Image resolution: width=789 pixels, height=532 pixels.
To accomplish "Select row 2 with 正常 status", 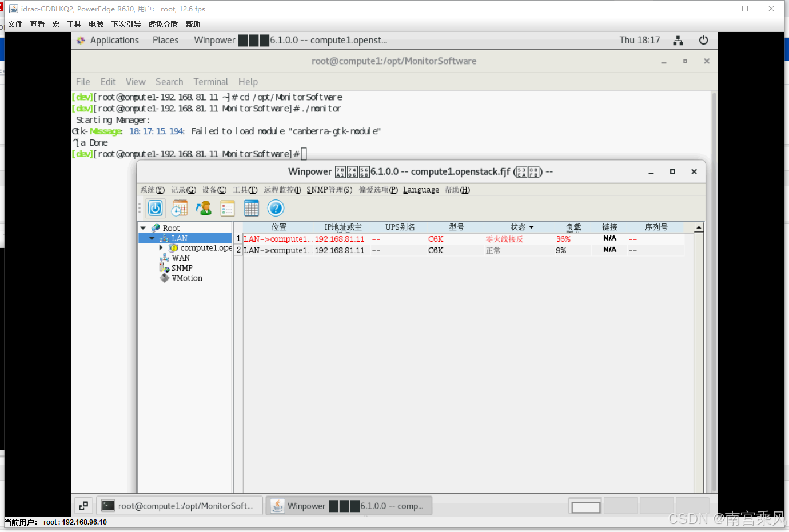I will tap(464, 250).
